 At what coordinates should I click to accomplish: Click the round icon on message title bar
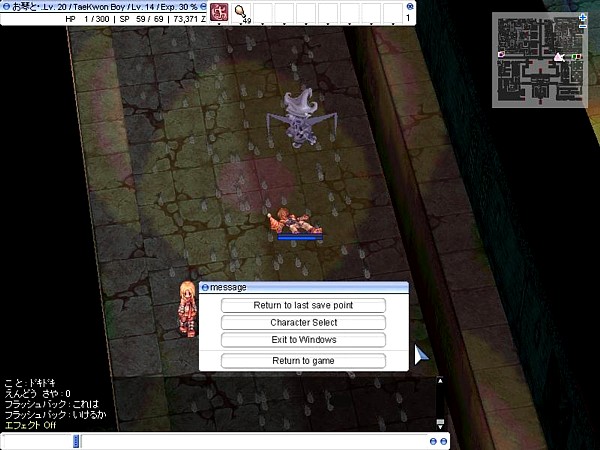click(205, 287)
